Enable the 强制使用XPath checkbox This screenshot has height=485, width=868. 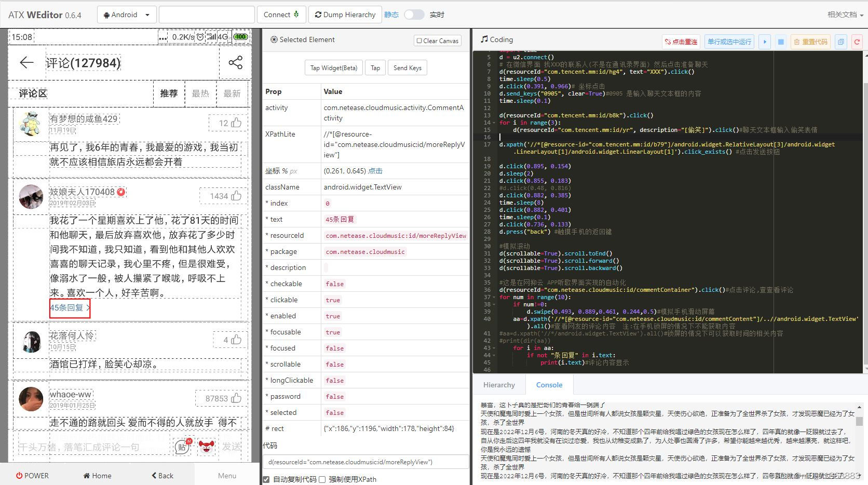(322, 479)
